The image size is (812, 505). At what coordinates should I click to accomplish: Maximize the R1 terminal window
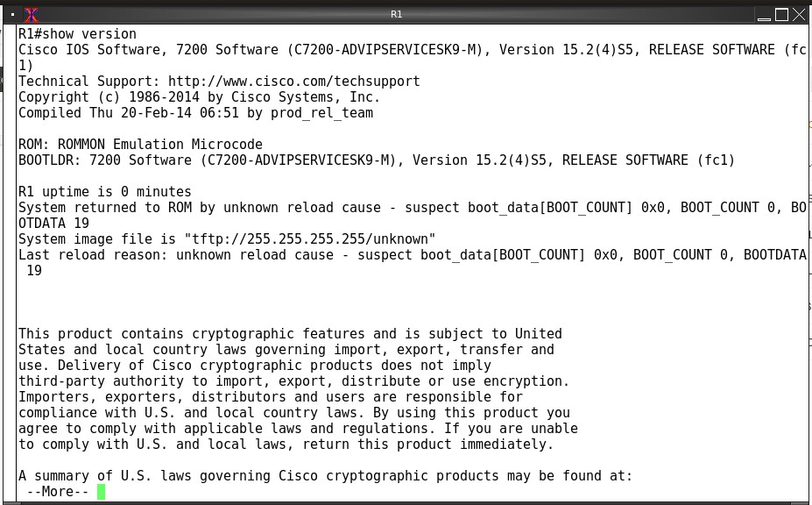coord(781,15)
